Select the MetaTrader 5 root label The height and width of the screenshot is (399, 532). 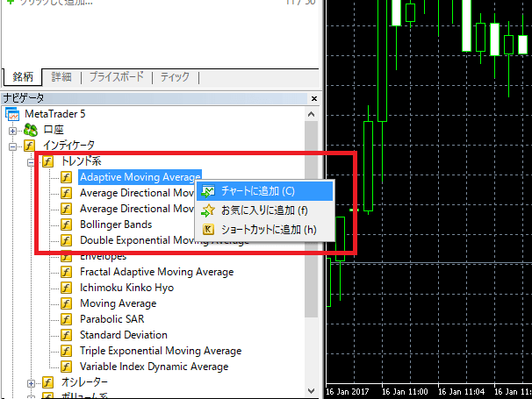point(54,114)
